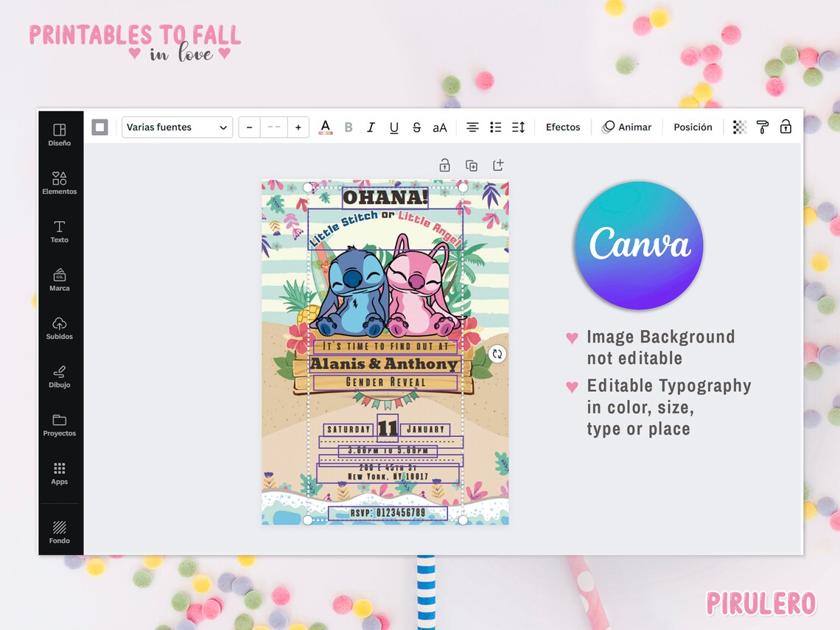Duplicate the page using the copy icon
This screenshot has width=840, height=630.
[x=472, y=165]
